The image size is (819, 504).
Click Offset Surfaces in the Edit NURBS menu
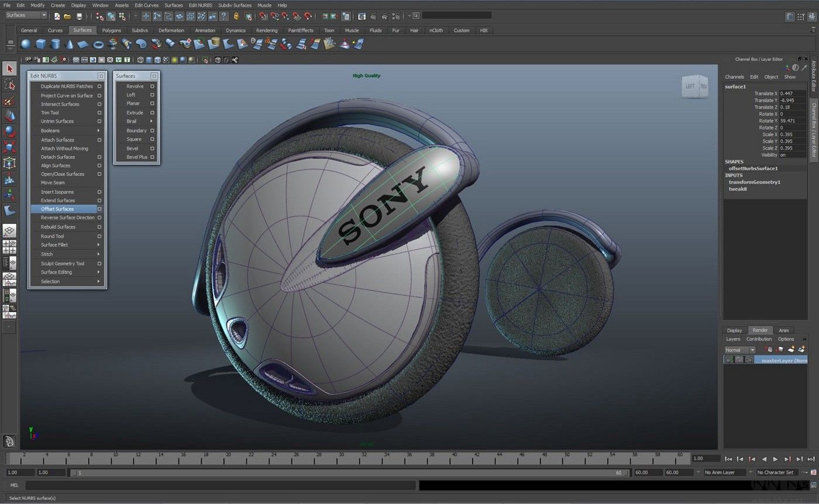(57, 209)
